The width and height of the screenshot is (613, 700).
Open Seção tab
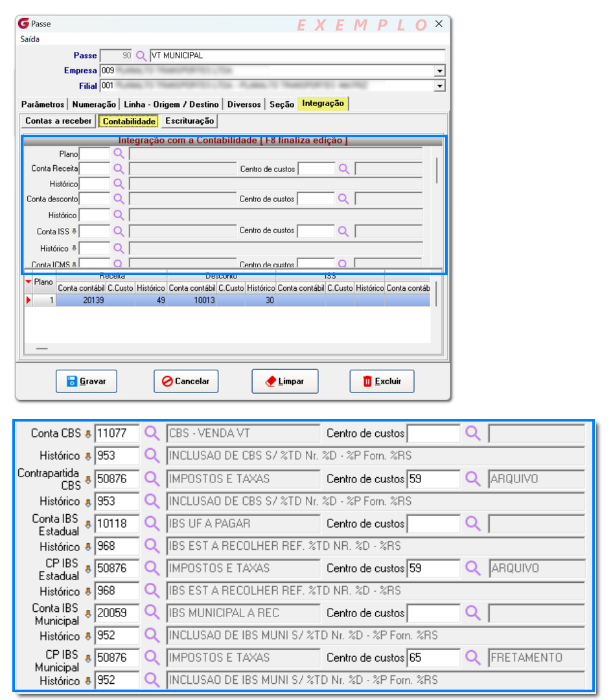point(281,104)
